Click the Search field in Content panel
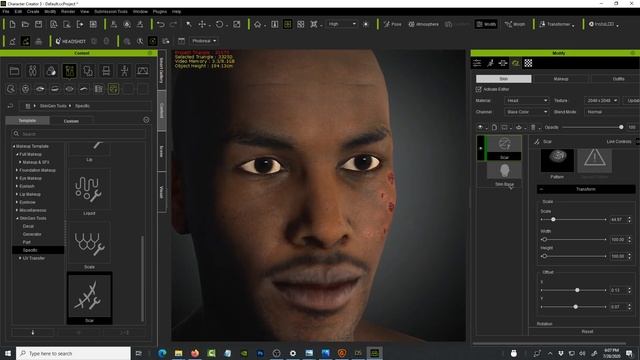 78,134
